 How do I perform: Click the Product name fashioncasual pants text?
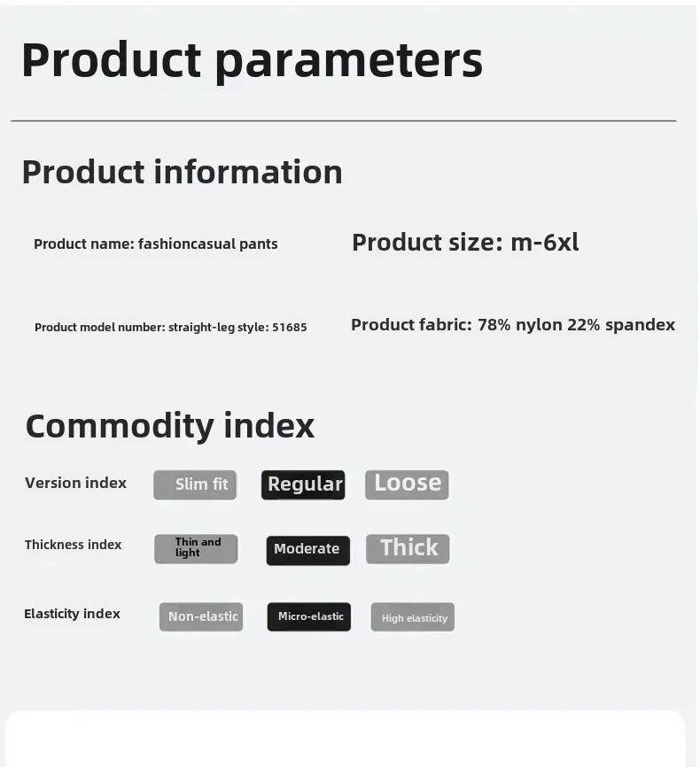pyautogui.click(x=156, y=244)
